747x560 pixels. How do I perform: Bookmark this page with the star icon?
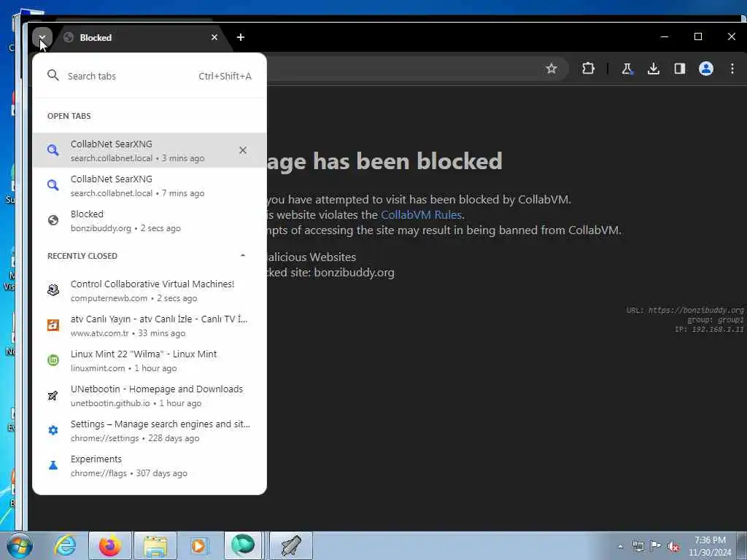pyautogui.click(x=551, y=69)
